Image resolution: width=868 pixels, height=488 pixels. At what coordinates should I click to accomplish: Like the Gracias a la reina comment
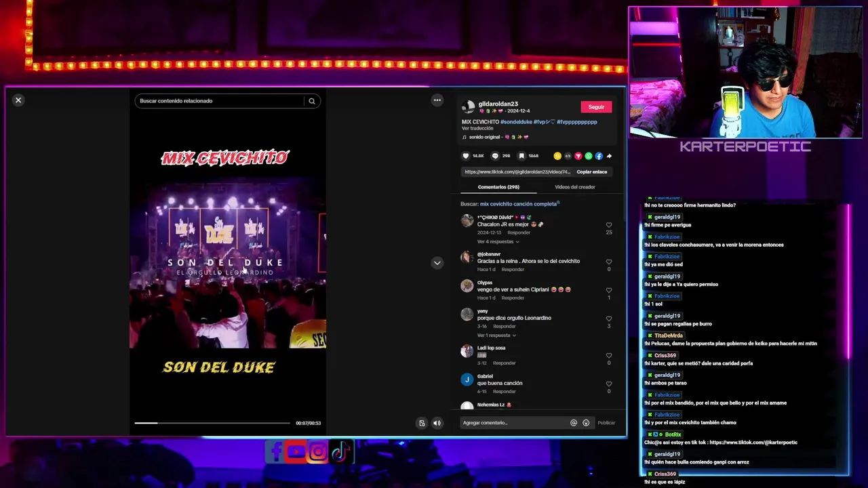coord(609,262)
